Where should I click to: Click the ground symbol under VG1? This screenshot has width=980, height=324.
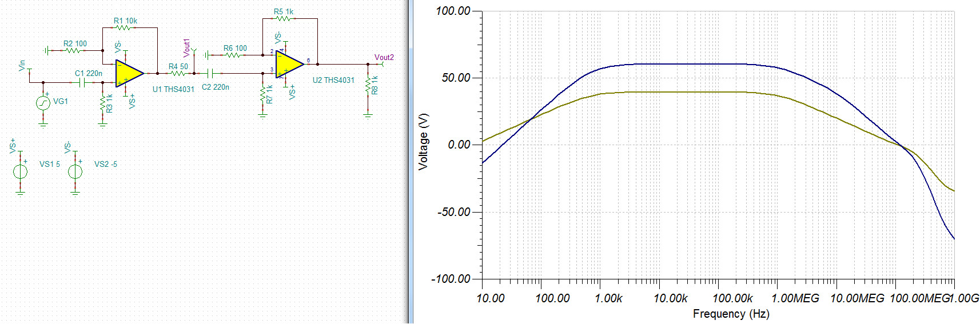[x=43, y=123]
